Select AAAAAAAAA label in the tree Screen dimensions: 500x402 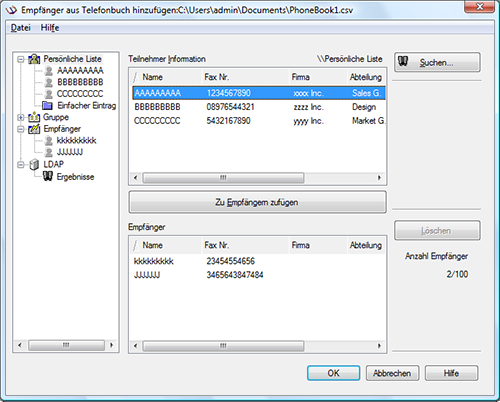pyautogui.click(x=80, y=71)
